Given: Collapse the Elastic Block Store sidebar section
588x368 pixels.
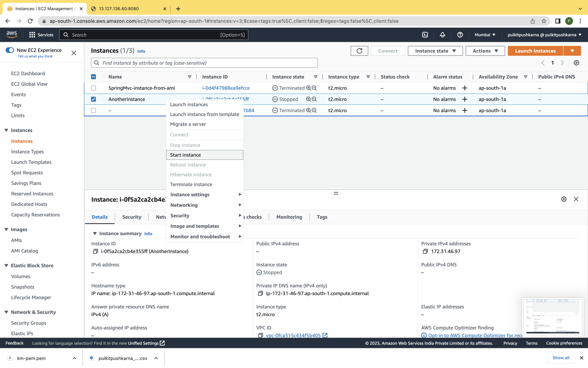Looking at the screenshot, I should (6, 266).
